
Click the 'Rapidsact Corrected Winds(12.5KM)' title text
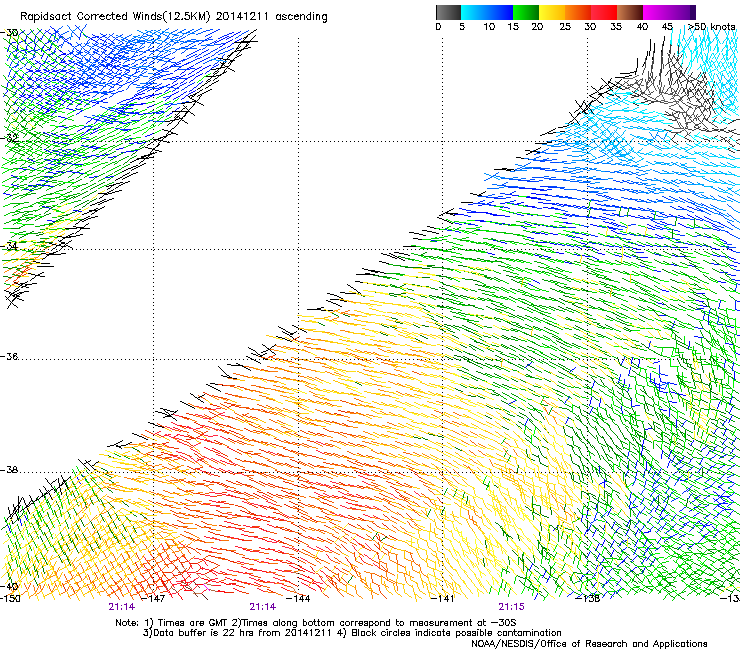point(115,17)
